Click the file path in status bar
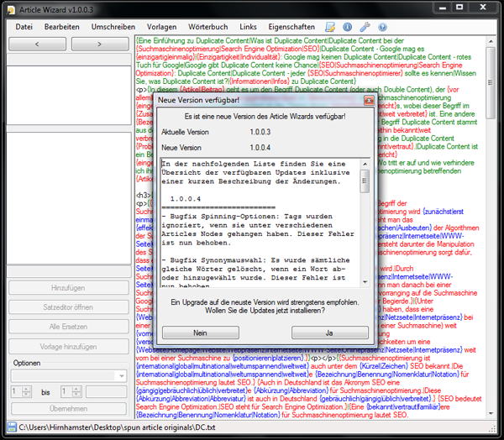Screen dimensions: 504x440 coord(117,427)
